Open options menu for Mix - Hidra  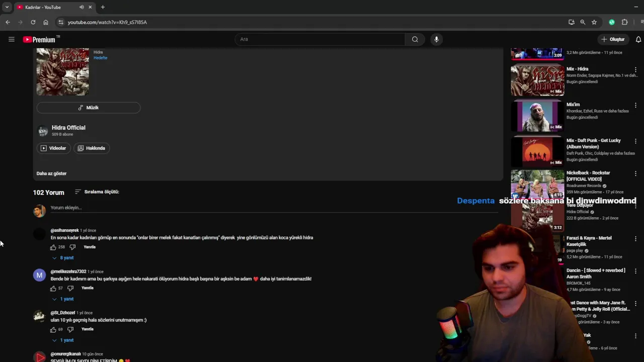(635, 70)
